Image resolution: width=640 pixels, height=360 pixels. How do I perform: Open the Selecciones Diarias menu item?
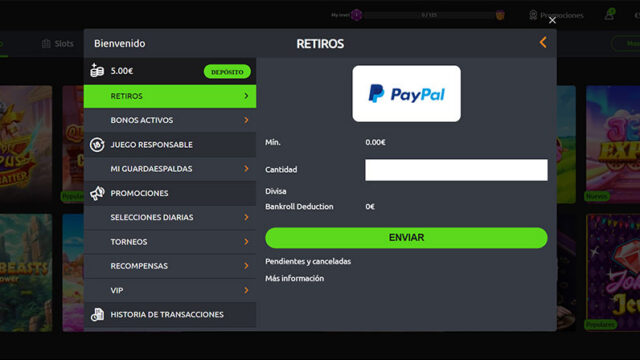170,217
